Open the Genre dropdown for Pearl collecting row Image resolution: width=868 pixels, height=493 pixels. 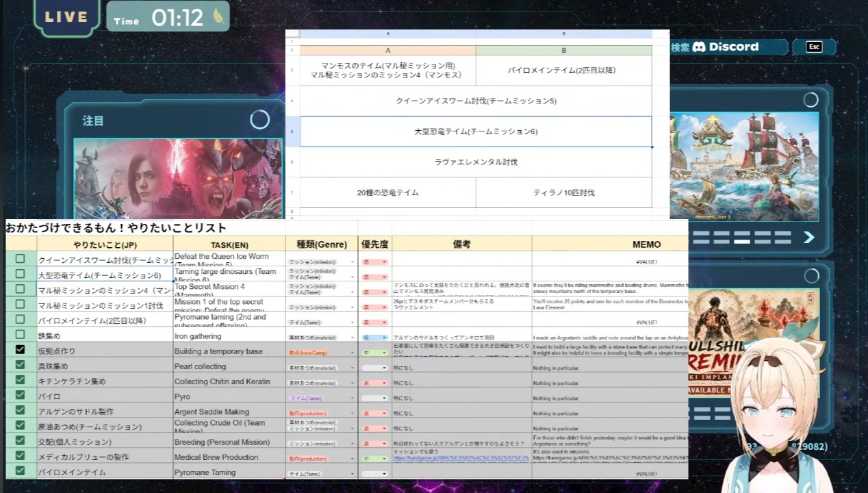click(x=321, y=368)
